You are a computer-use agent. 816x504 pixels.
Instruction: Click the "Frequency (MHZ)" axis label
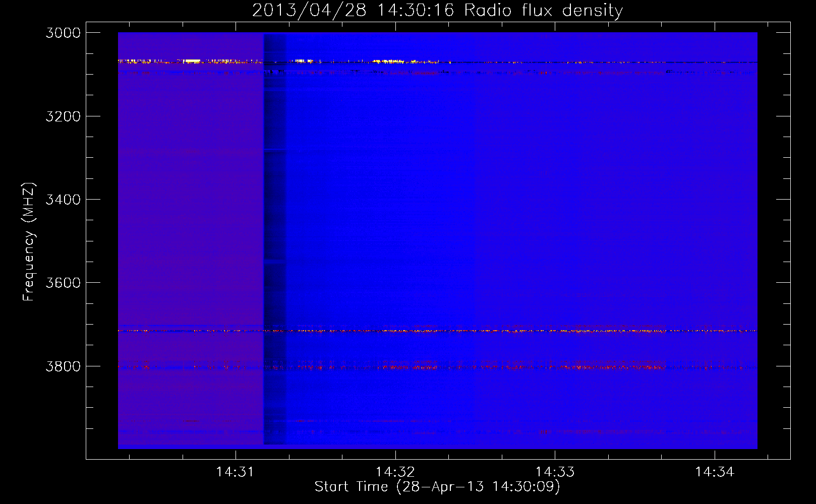click(29, 242)
